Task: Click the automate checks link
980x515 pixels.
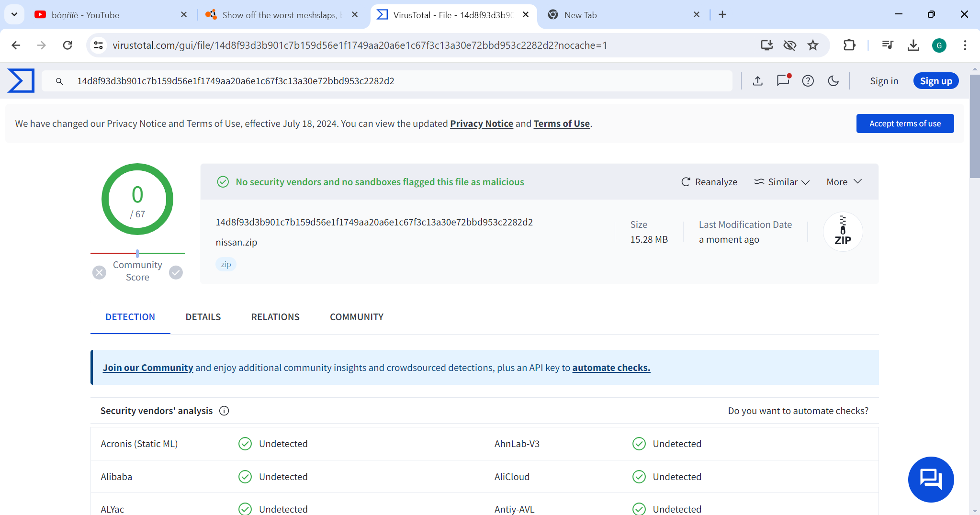Action: pyautogui.click(x=611, y=368)
